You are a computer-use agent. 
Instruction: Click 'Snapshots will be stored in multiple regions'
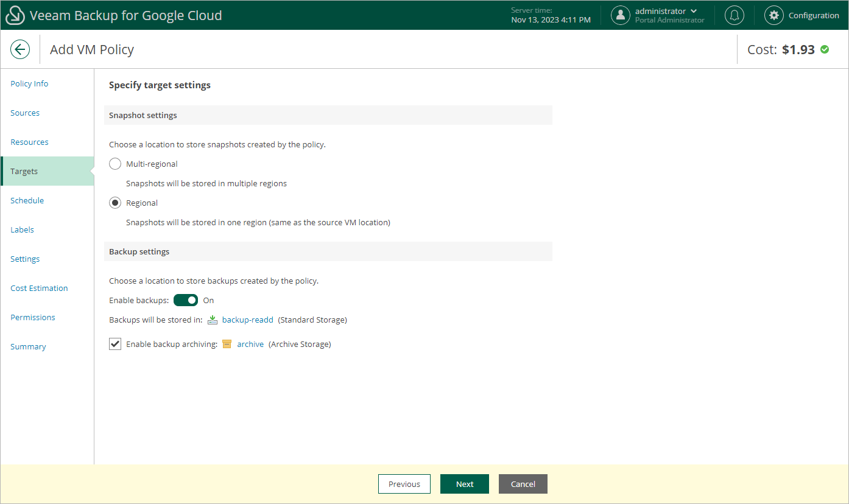coord(206,183)
